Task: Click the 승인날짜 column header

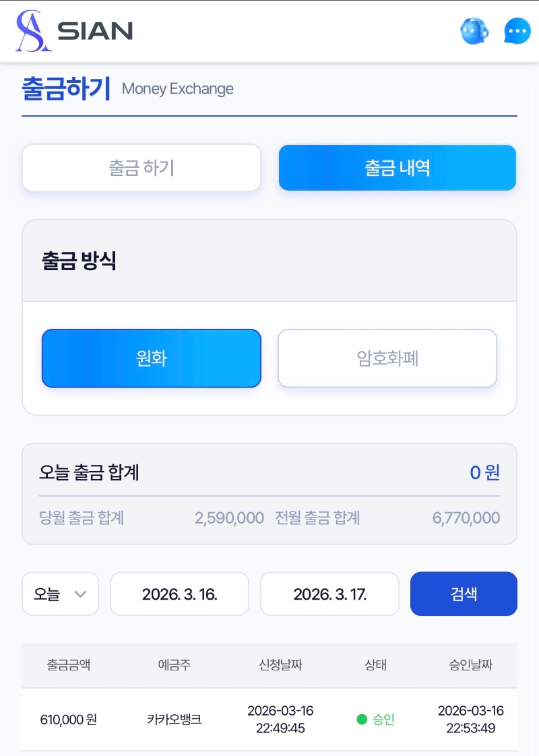Action: 471,665
